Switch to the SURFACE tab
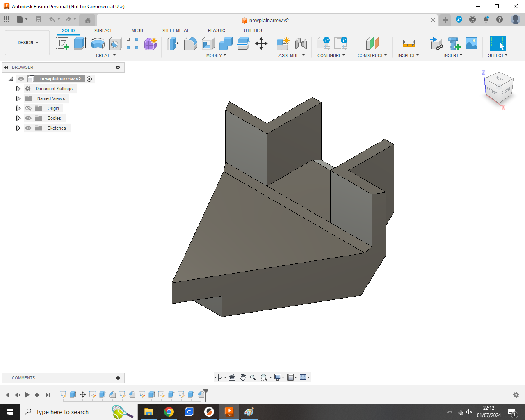Viewport: 525px width, 420px height. 103,30
